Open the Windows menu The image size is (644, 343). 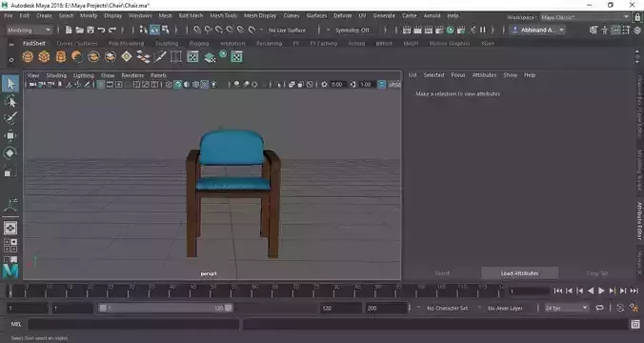pos(140,15)
